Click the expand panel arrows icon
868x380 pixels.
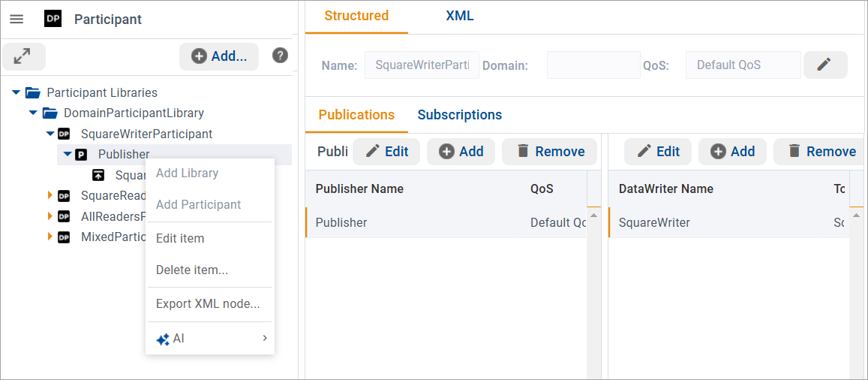coord(23,56)
